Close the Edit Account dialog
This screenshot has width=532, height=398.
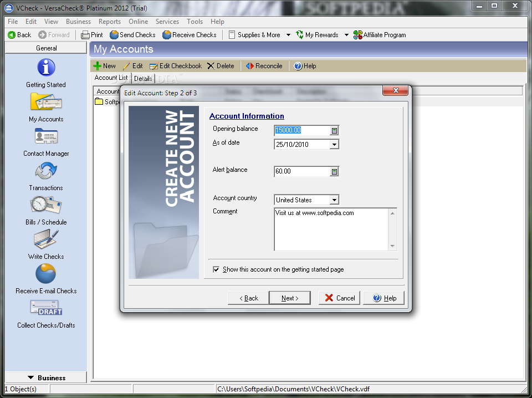click(395, 90)
